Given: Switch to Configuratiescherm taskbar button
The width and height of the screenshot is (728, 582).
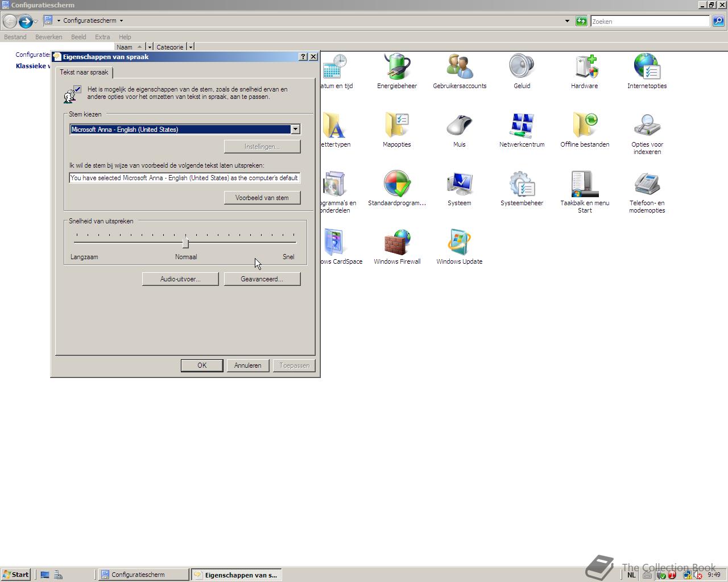Looking at the screenshot, I should (143, 575).
